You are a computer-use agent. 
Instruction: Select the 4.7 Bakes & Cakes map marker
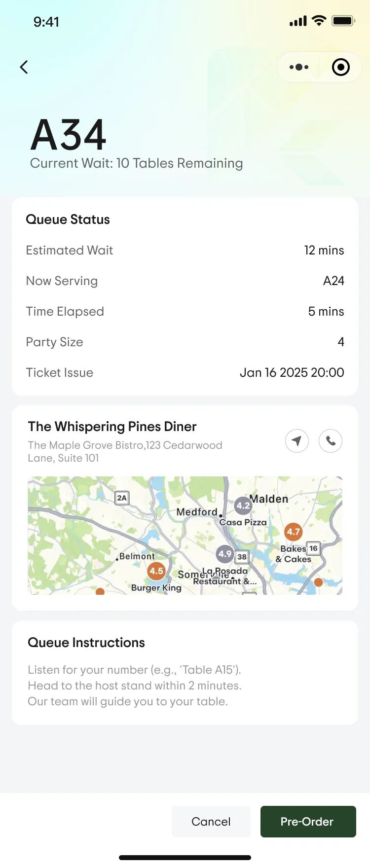(294, 532)
